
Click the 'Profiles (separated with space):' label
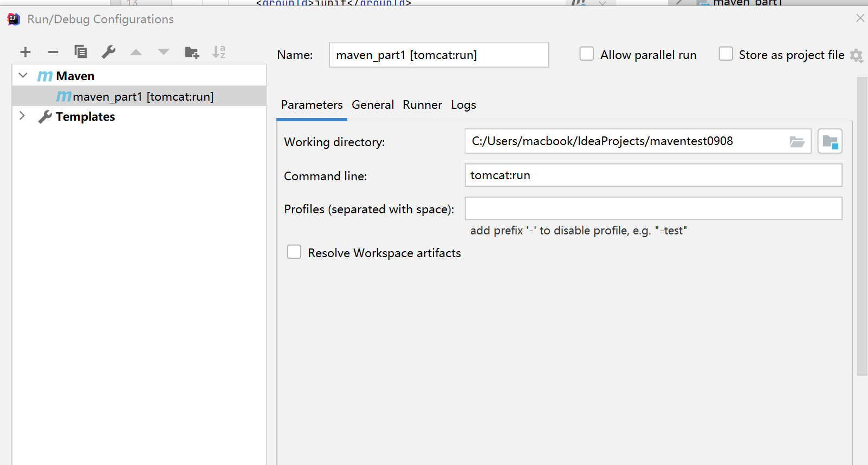(x=369, y=209)
